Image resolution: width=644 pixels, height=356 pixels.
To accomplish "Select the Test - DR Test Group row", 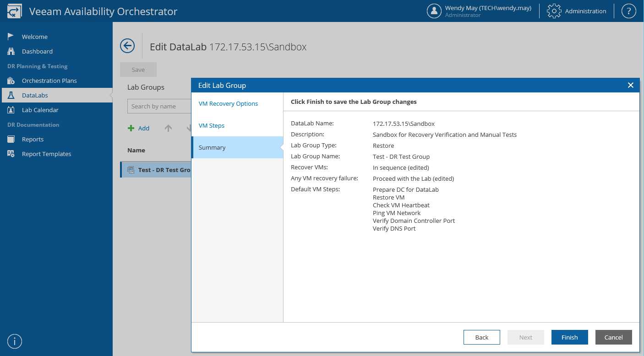I will coord(158,170).
